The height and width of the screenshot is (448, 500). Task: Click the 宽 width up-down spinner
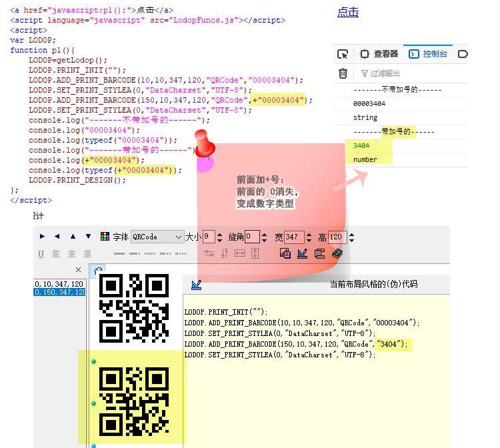[x=309, y=237]
